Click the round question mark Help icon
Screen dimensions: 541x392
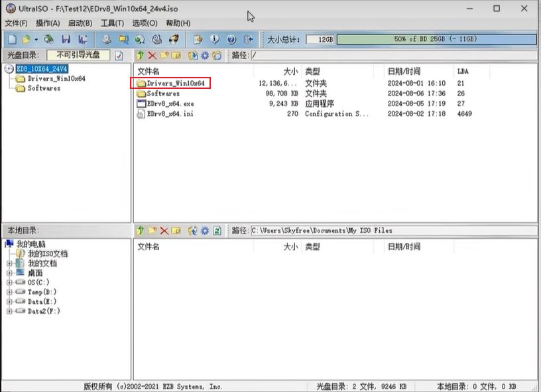[231, 40]
